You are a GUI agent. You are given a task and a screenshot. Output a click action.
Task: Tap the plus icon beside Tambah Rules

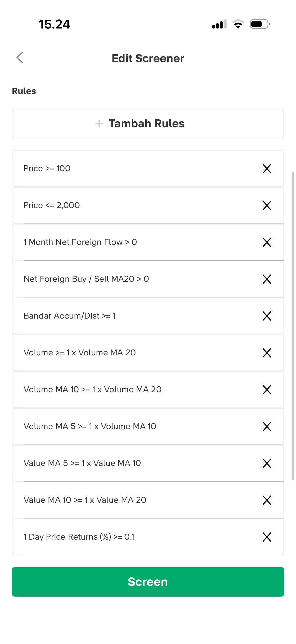click(x=99, y=124)
